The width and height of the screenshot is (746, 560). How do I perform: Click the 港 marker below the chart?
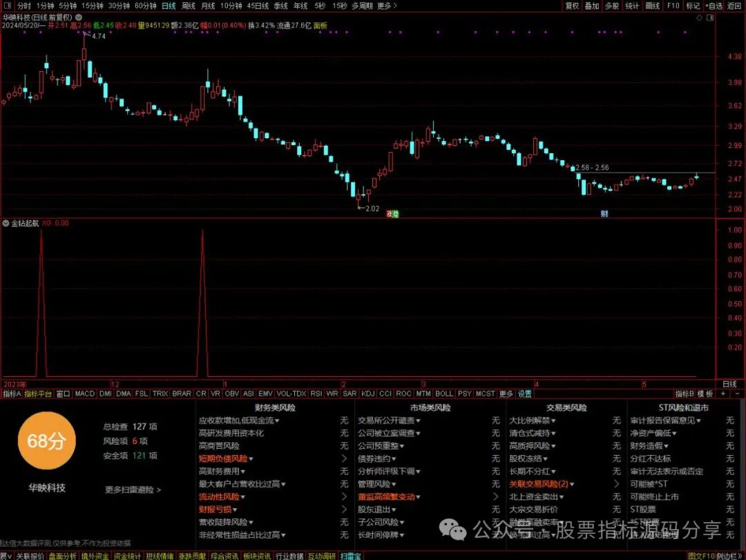(395, 214)
